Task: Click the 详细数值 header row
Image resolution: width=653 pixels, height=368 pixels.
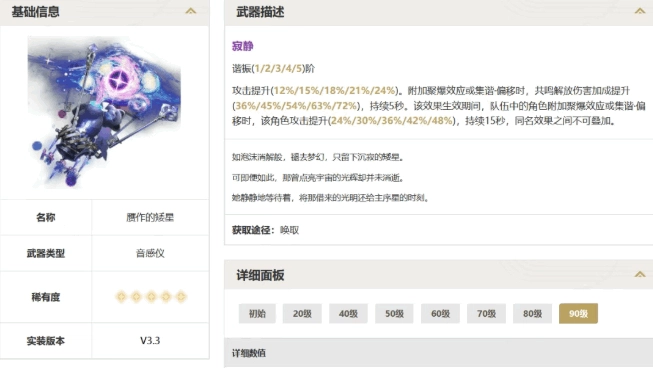Action: pos(439,353)
